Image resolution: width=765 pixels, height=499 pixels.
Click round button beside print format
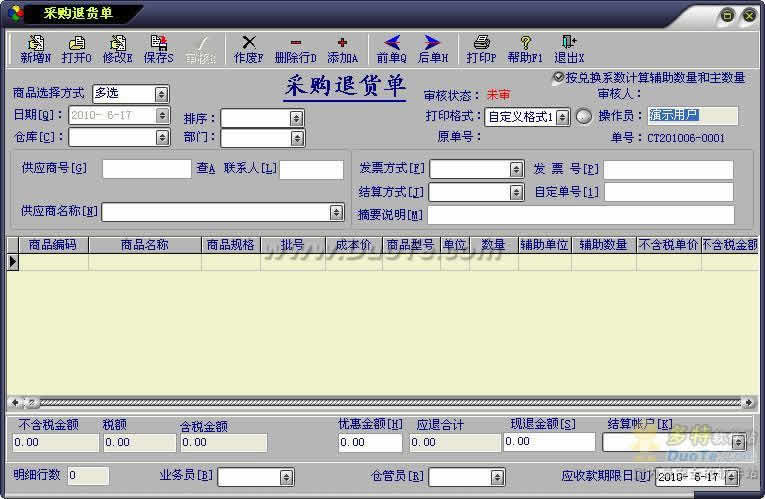(x=584, y=116)
